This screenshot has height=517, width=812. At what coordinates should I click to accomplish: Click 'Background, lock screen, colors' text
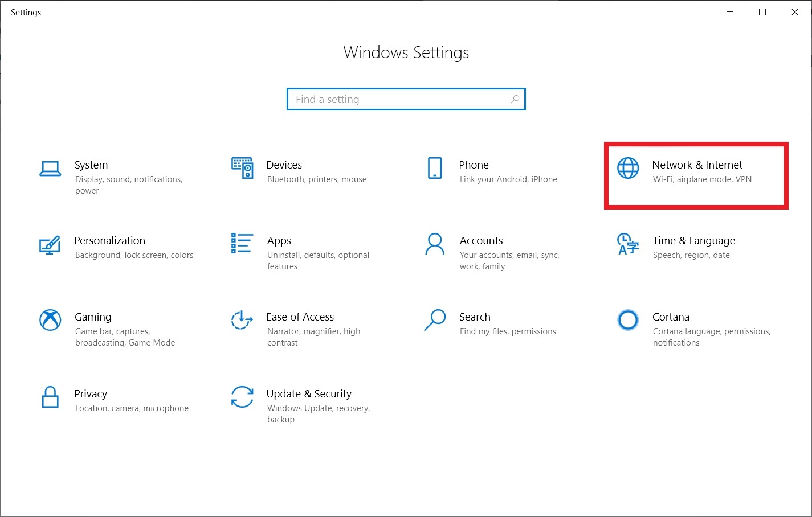pos(134,255)
